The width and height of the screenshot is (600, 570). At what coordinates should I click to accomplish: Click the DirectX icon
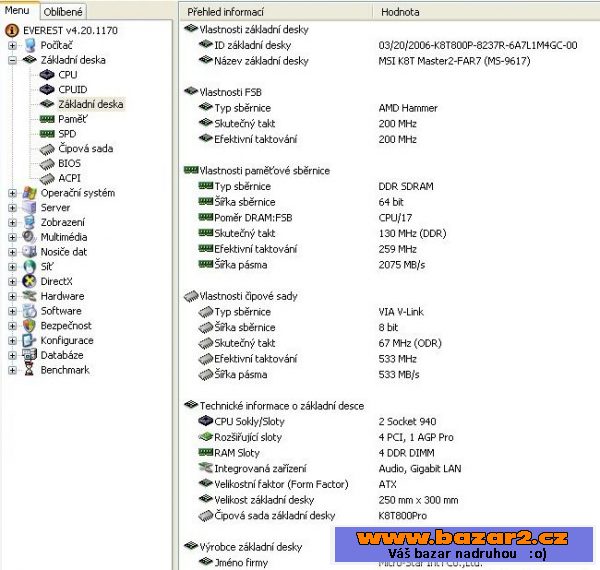[x=29, y=281]
